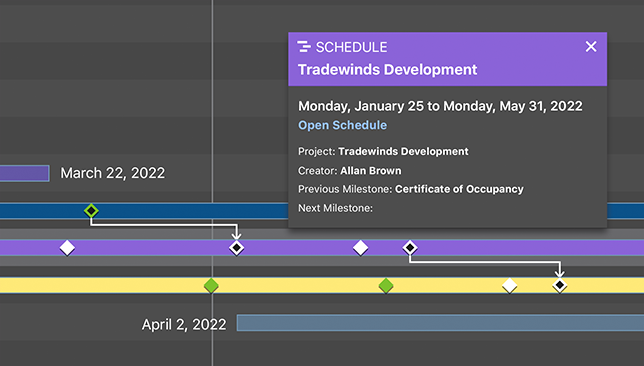Click the gray-blue bar labeled April 2, 2022
The height and width of the screenshot is (366, 644).
tap(440, 323)
